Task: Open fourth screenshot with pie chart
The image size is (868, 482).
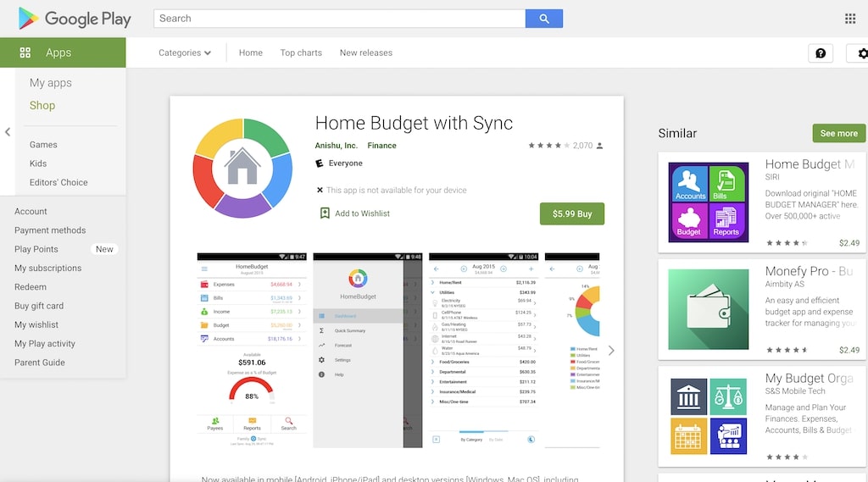Action: coord(572,351)
